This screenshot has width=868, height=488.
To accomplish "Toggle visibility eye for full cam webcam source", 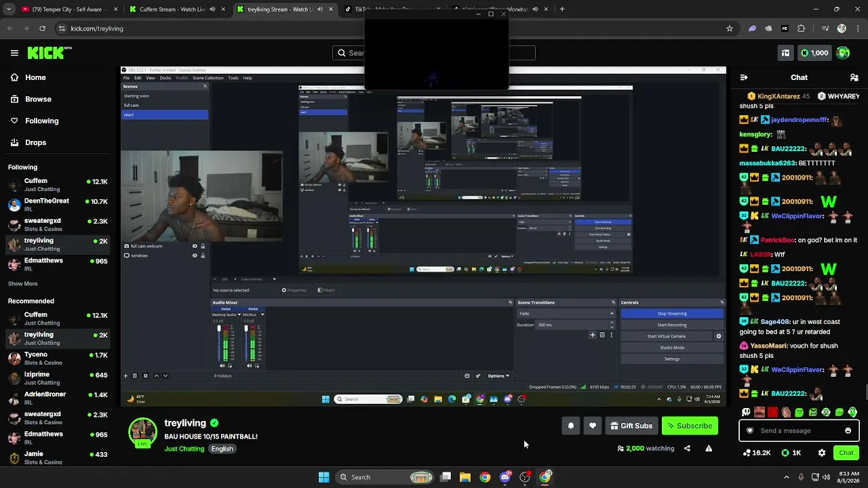I will point(195,246).
